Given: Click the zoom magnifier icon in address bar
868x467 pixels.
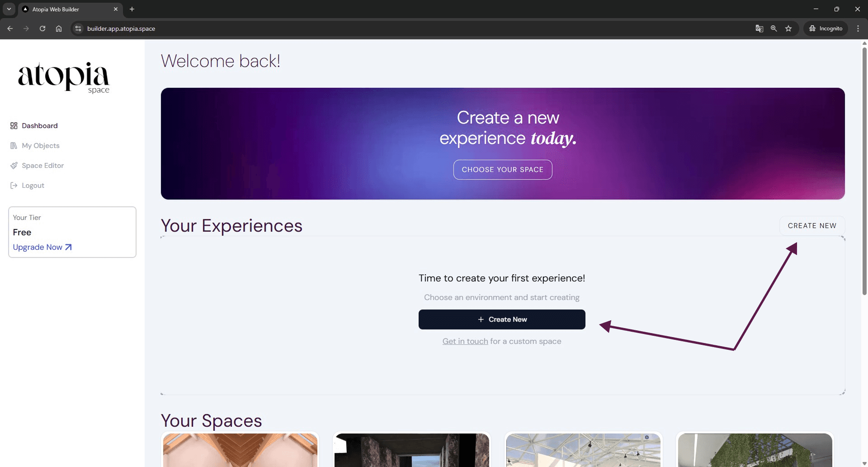Looking at the screenshot, I should (x=774, y=29).
